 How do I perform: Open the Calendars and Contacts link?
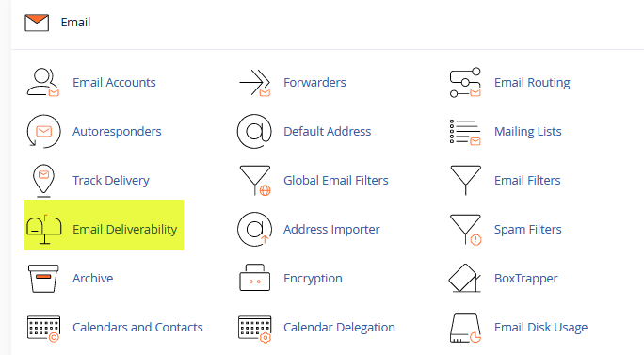click(x=137, y=327)
